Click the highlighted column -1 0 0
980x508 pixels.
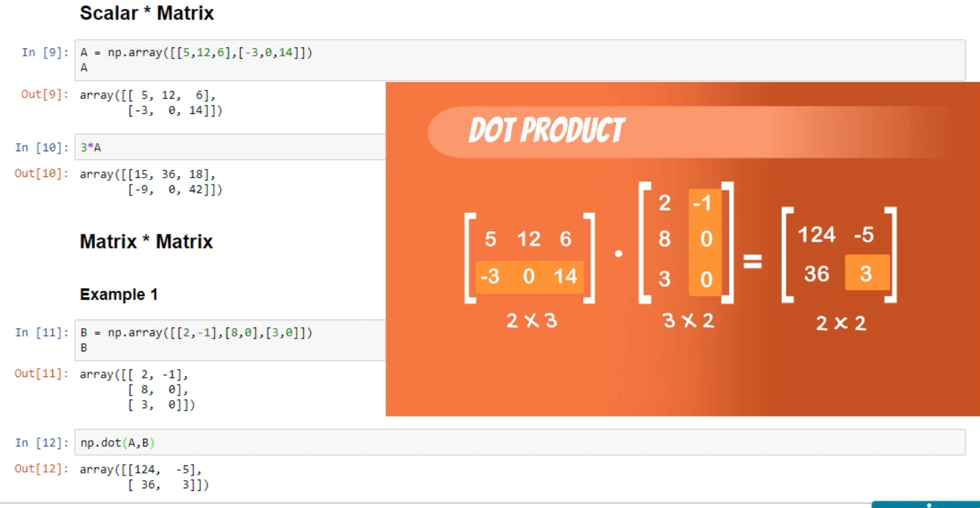tap(704, 241)
